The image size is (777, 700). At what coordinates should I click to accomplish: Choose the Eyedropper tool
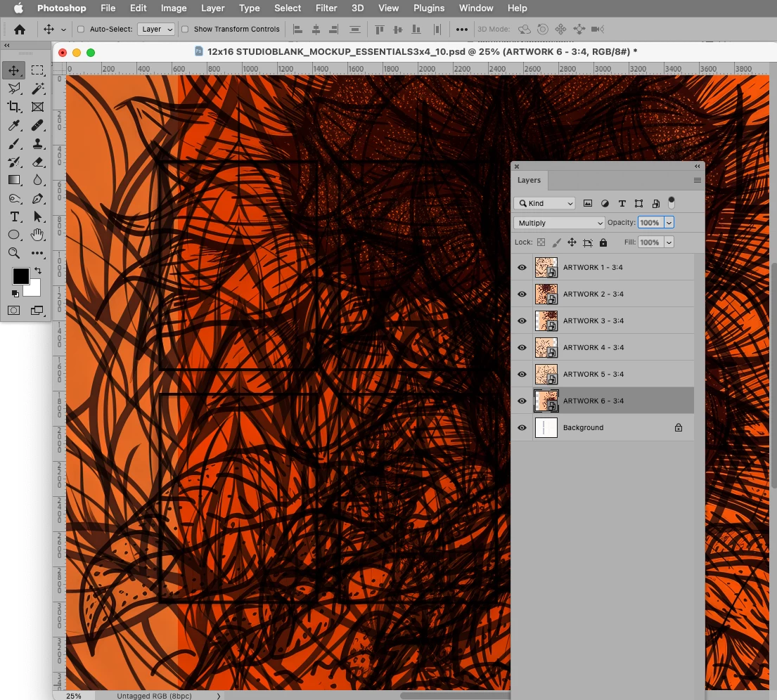(x=14, y=125)
